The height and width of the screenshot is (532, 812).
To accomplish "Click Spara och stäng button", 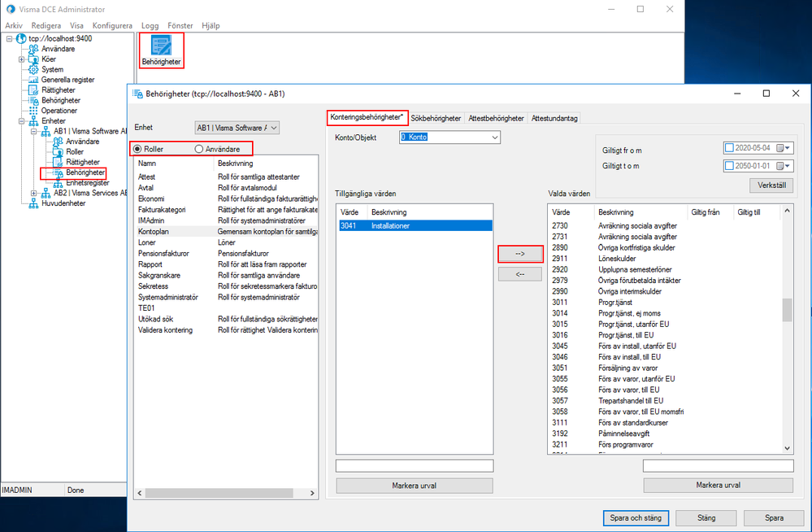I will [x=636, y=517].
